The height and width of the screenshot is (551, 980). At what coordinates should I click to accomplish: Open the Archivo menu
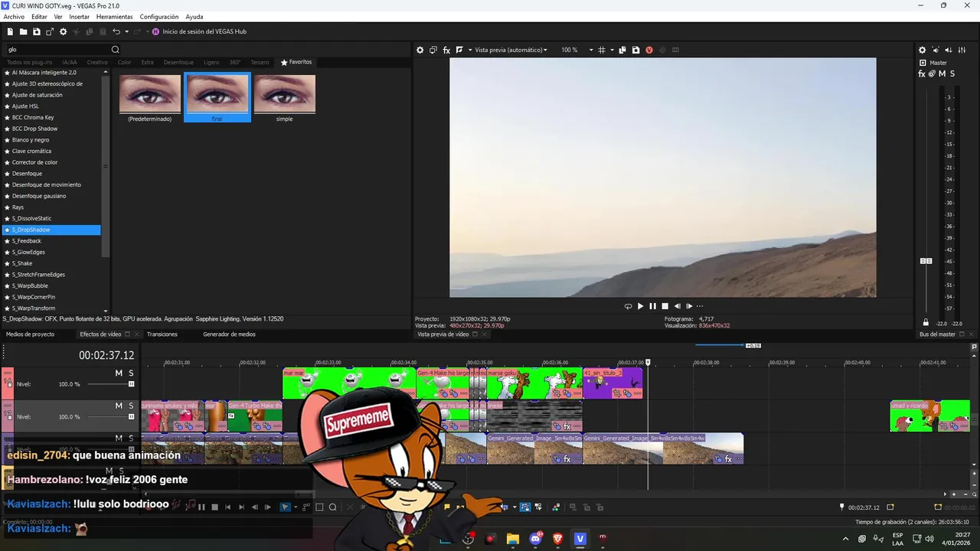(x=14, y=16)
